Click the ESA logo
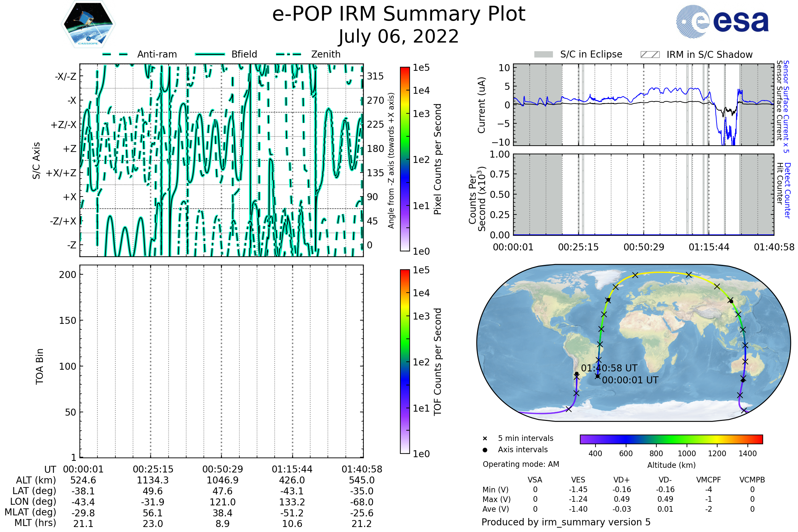 pyautogui.click(x=722, y=21)
